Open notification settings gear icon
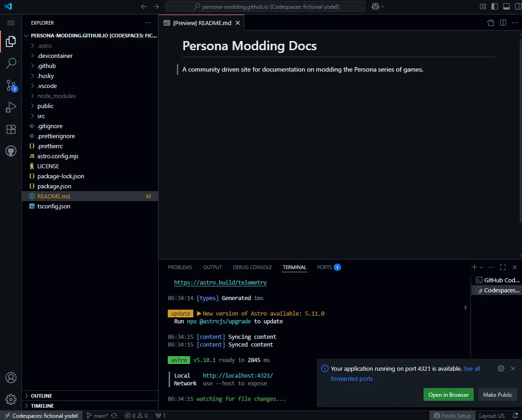Viewport: 522px width, 420px height. (x=501, y=368)
